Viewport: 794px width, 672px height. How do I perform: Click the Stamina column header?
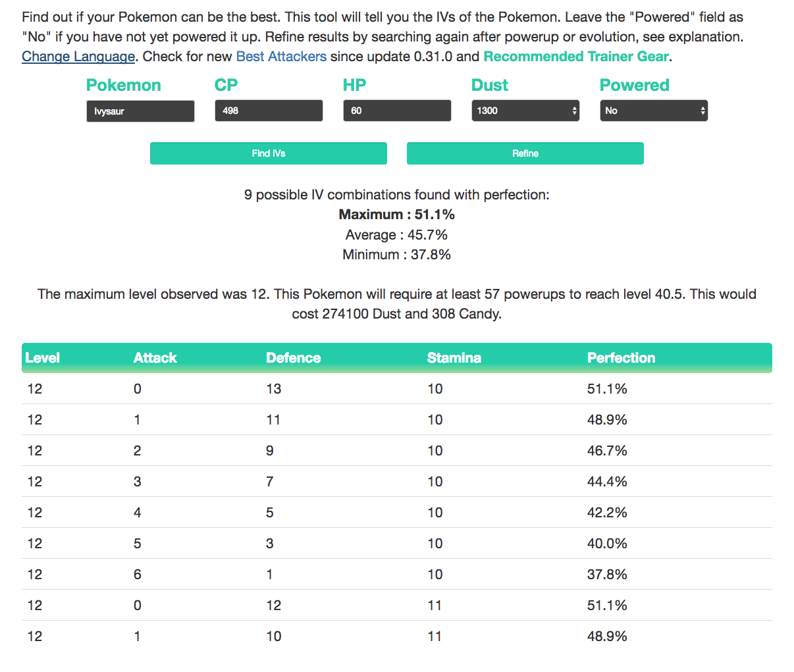454,358
